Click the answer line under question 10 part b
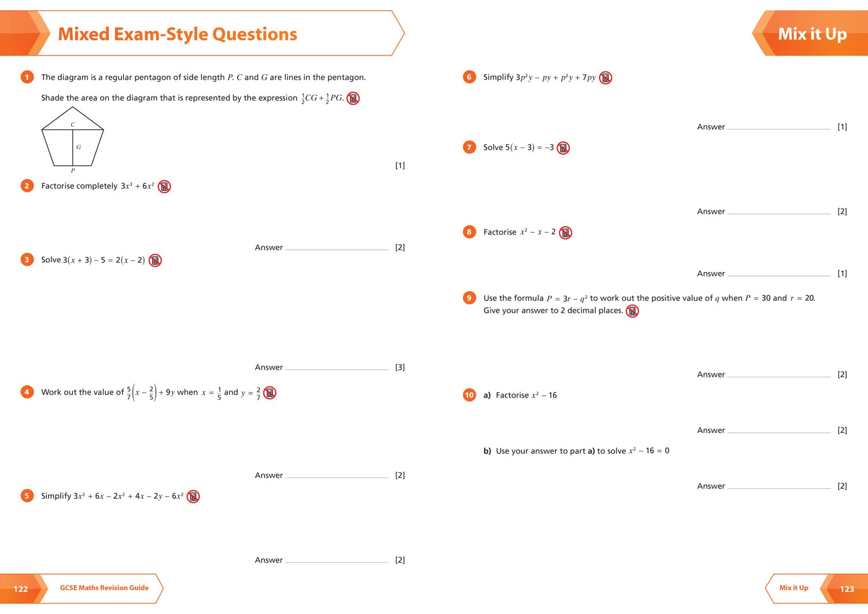The height and width of the screenshot is (614, 868). coord(779,487)
